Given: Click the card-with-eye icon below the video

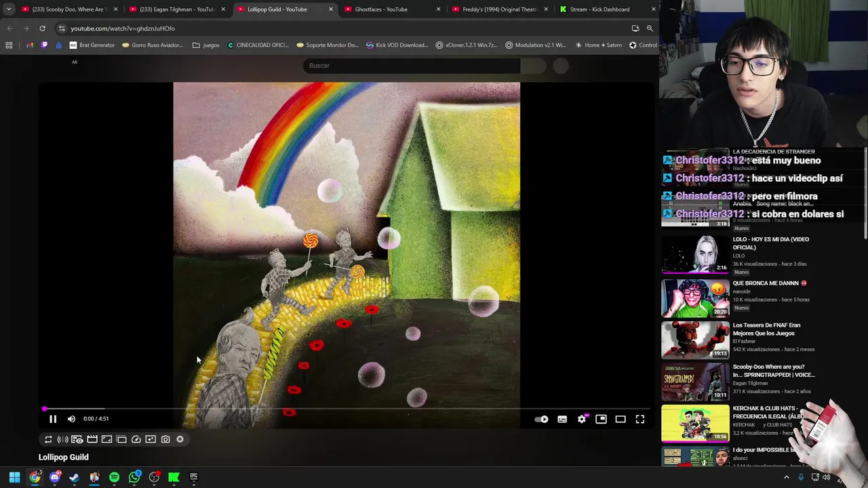Looking at the screenshot, I should (77, 439).
